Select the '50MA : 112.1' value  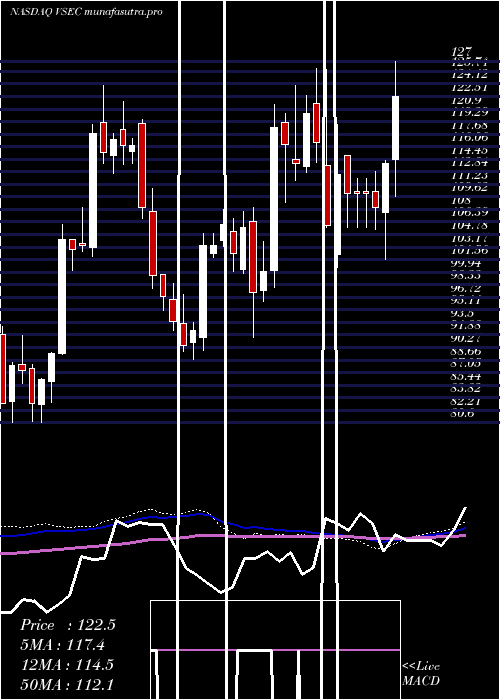67,684
